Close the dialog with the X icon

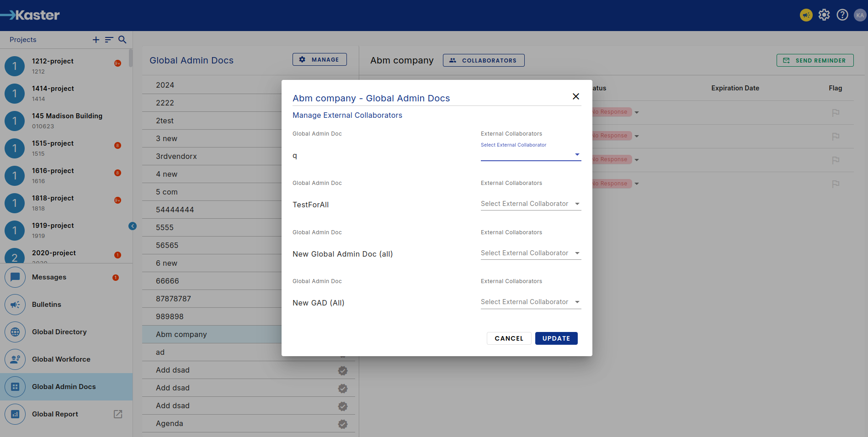[575, 96]
